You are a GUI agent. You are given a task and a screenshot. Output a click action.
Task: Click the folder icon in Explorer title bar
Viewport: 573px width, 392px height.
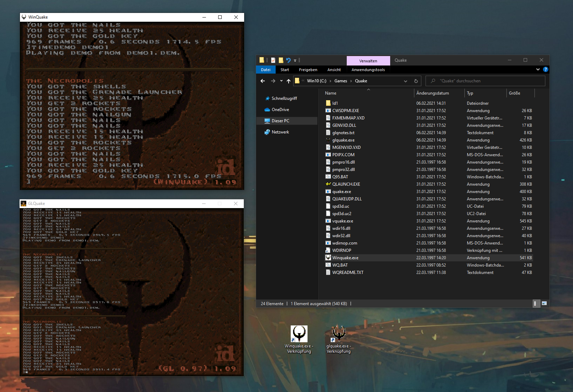[x=262, y=60]
